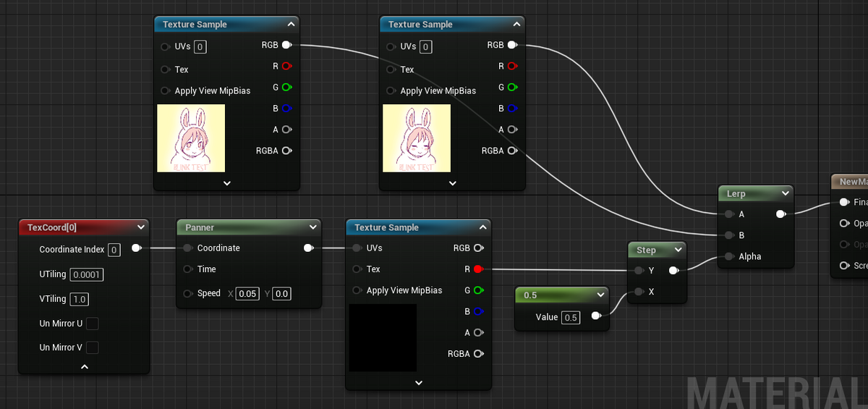
Task: Click Tex input pin of black Texture Sample
Action: [357, 269]
